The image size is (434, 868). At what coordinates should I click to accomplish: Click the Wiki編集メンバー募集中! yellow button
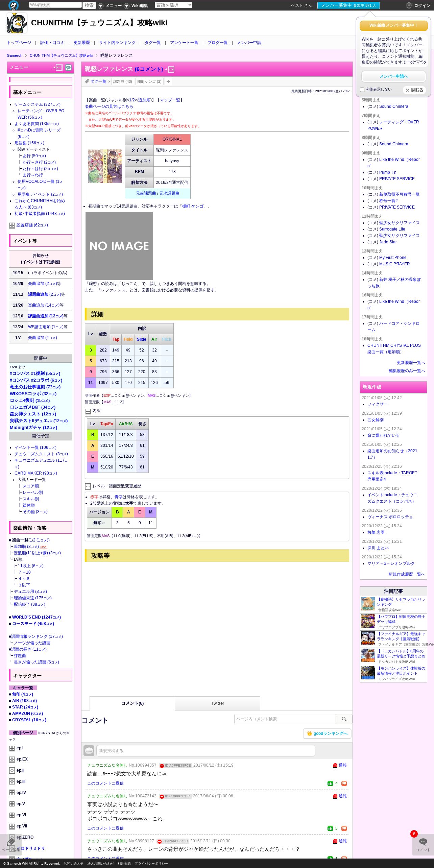pos(394,26)
